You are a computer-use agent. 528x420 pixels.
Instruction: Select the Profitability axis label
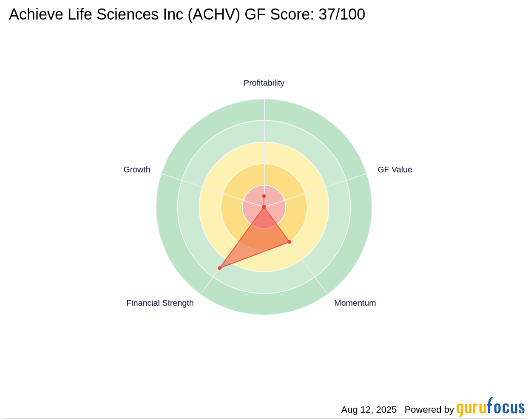264,83
